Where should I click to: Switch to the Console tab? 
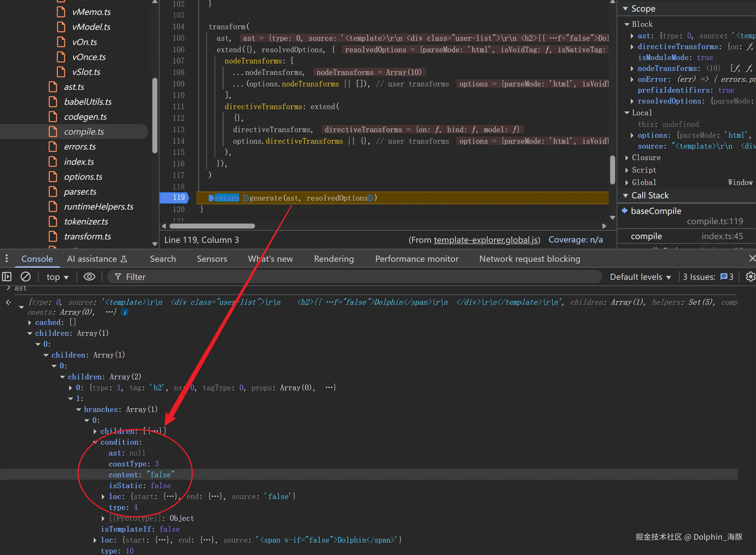(x=37, y=259)
